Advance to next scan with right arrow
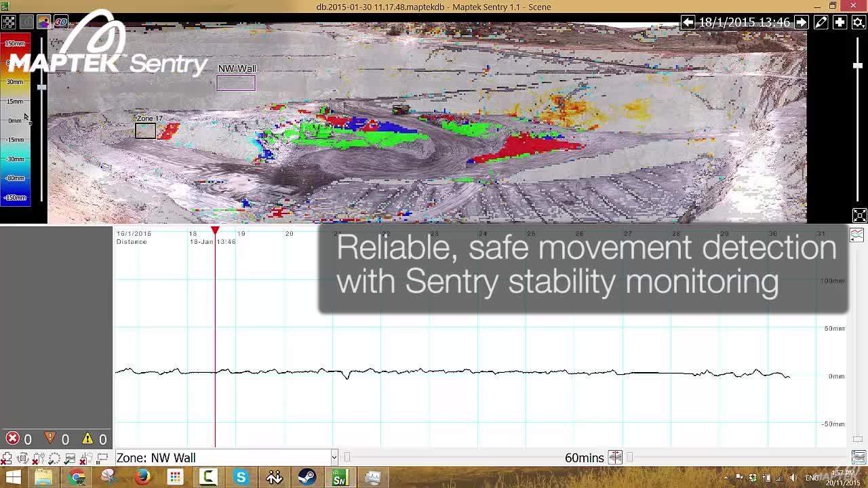The width and height of the screenshot is (868, 488). click(801, 22)
